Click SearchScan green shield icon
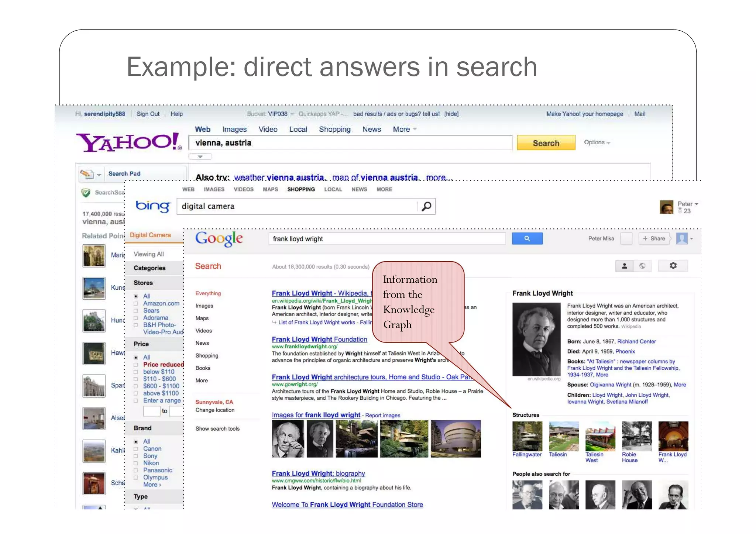 [86, 192]
